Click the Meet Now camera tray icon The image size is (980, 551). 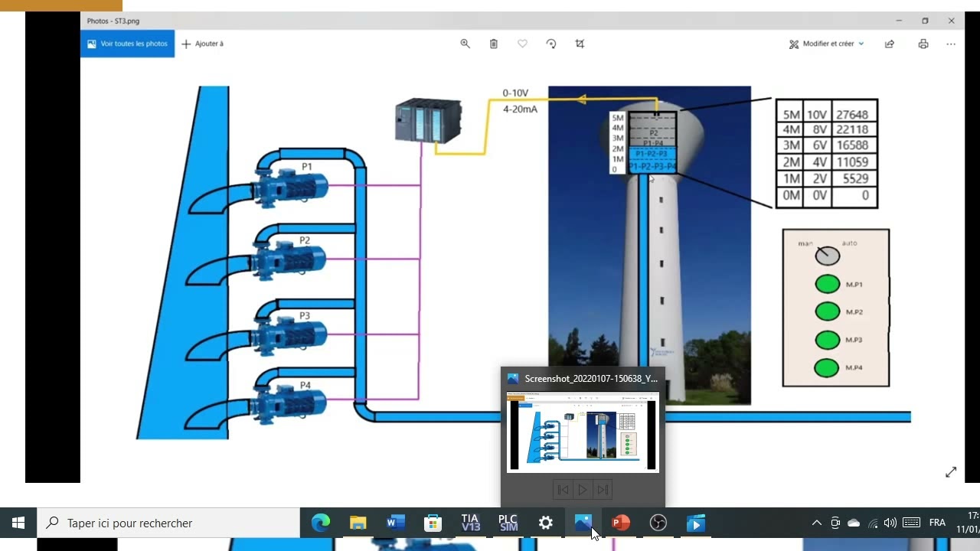(835, 523)
